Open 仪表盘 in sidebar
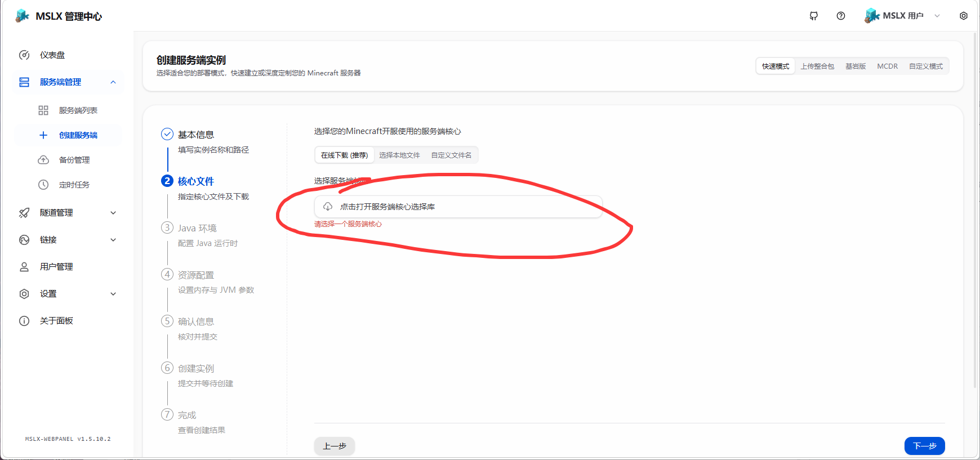980x460 pixels. pyautogui.click(x=68, y=55)
